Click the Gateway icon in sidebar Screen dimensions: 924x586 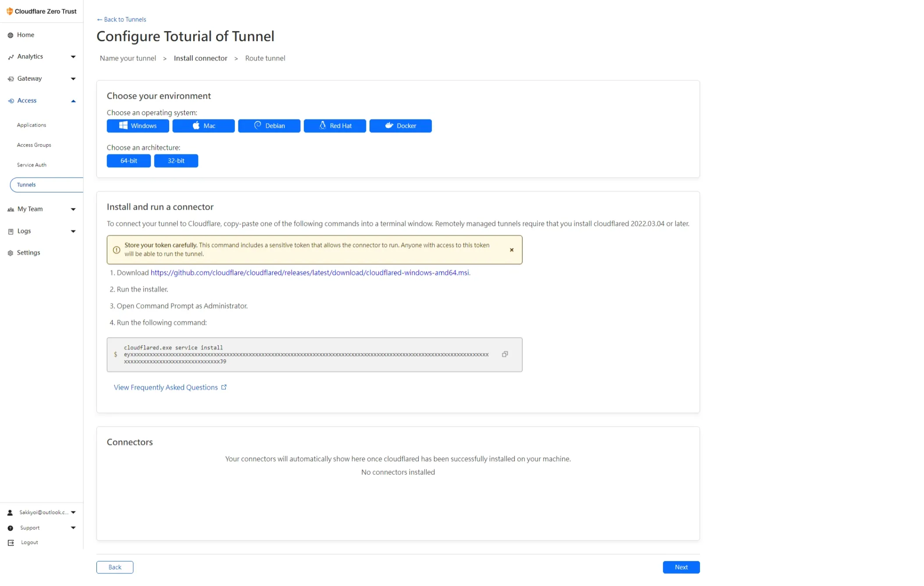(11, 79)
